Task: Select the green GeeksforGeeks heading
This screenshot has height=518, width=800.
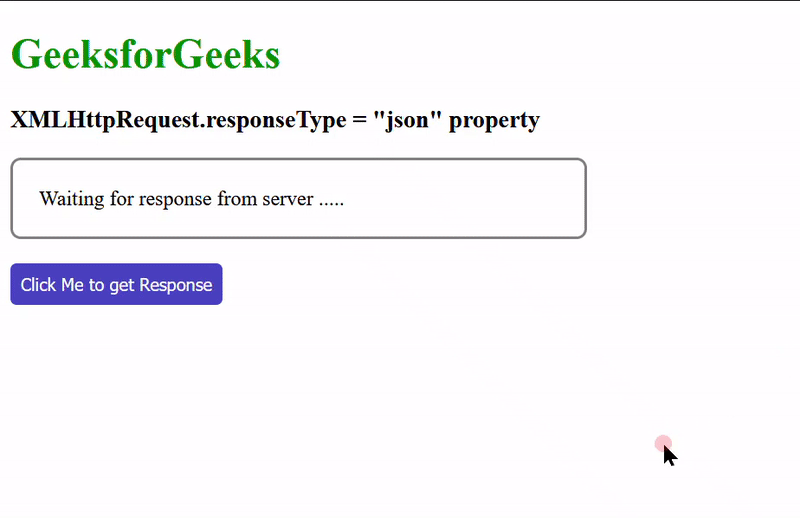Action: tap(145, 54)
